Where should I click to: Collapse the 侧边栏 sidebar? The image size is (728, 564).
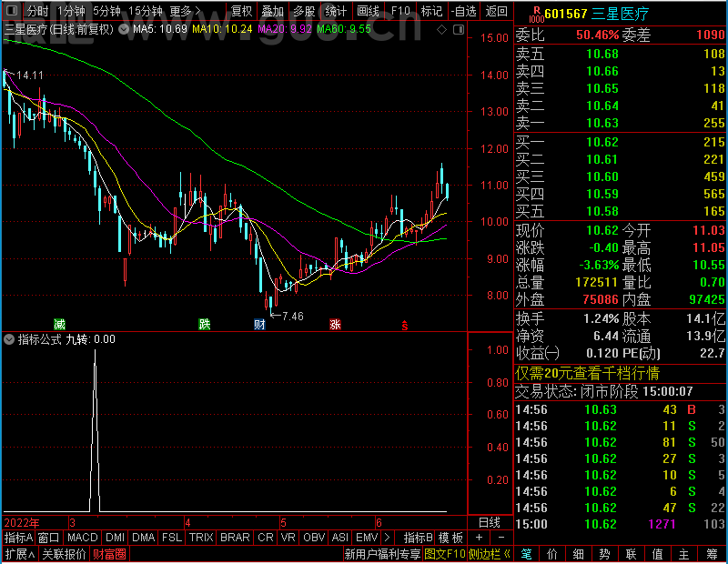490,554
